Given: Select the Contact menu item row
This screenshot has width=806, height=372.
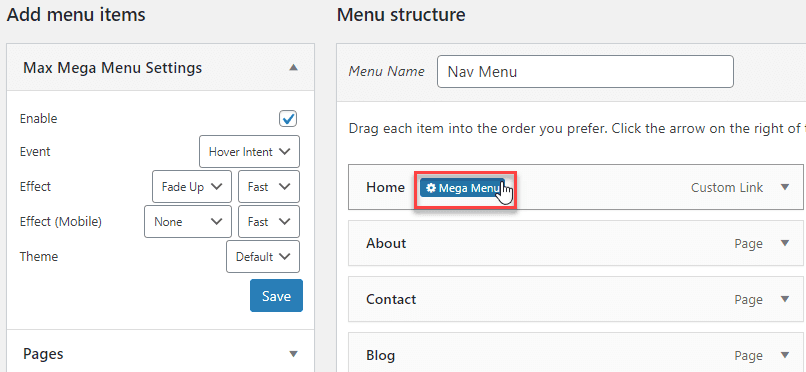Looking at the screenshot, I should 576,299.
